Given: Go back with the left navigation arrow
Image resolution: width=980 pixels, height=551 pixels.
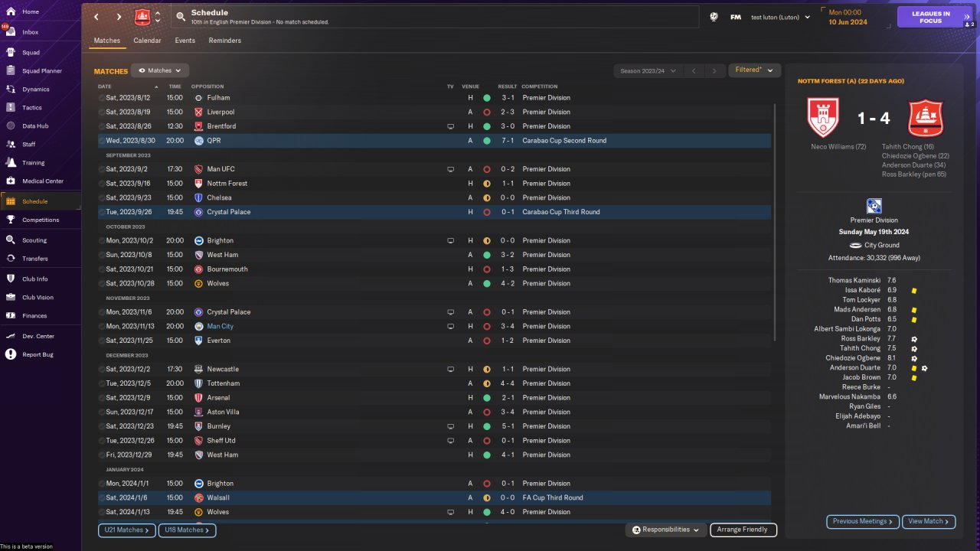Looking at the screenshot, I should click(x=96, y=17).
